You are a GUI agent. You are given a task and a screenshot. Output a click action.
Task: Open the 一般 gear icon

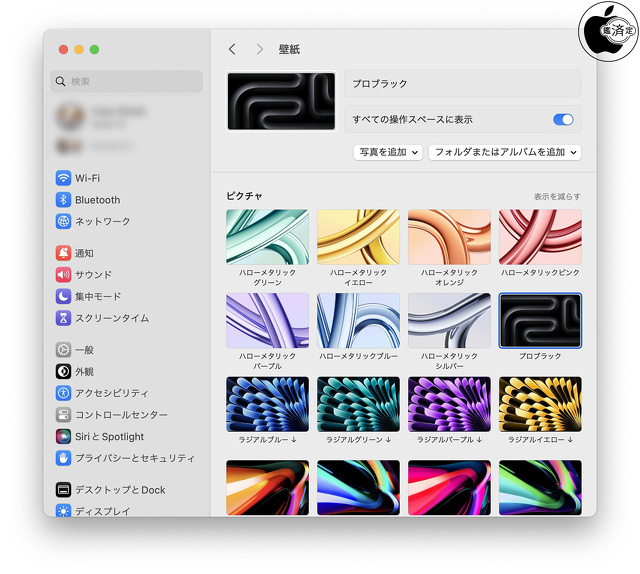tap(63, 350)
